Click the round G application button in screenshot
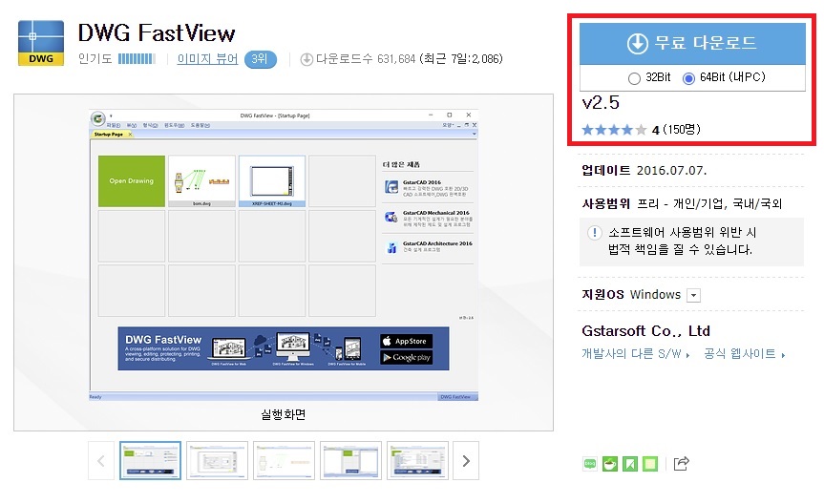The height and width of the screenshot is (504, 824). [97, 118]
